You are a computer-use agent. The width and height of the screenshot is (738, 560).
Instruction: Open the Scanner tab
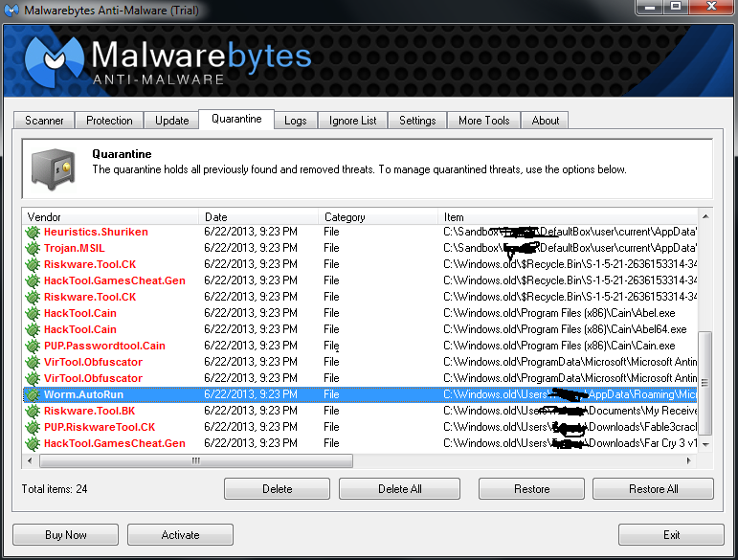click(x=44, y=121)
